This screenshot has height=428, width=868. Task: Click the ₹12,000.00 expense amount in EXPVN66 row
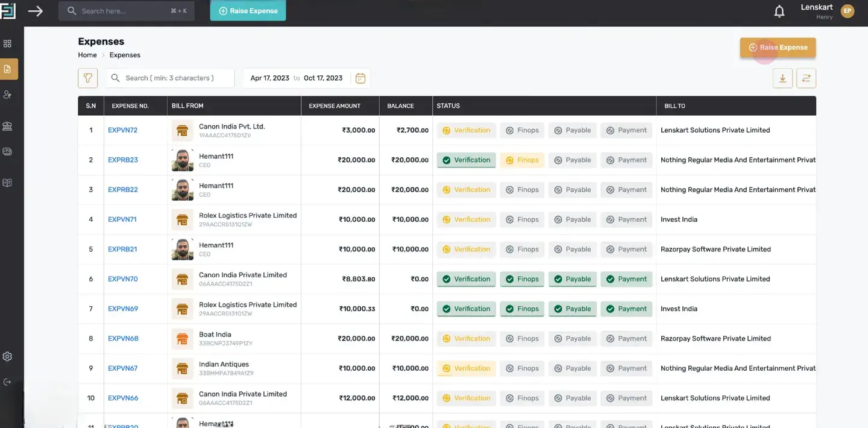coord(357,398)
